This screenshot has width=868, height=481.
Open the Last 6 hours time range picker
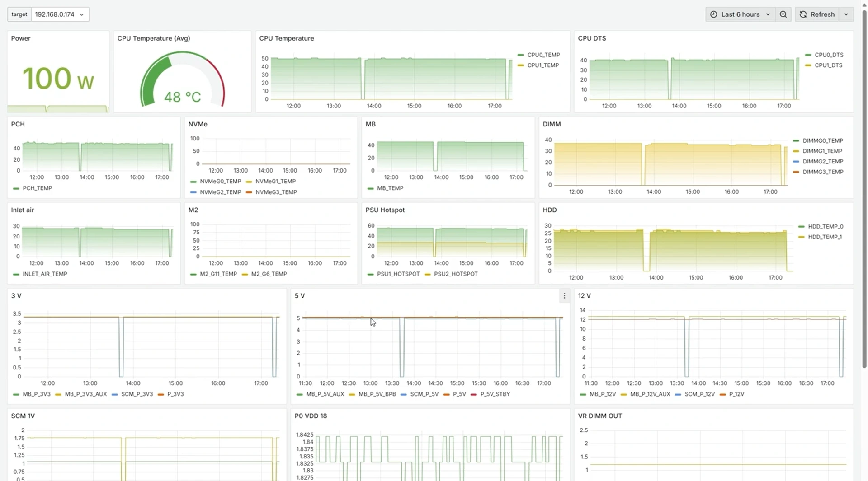coord(740,14)
